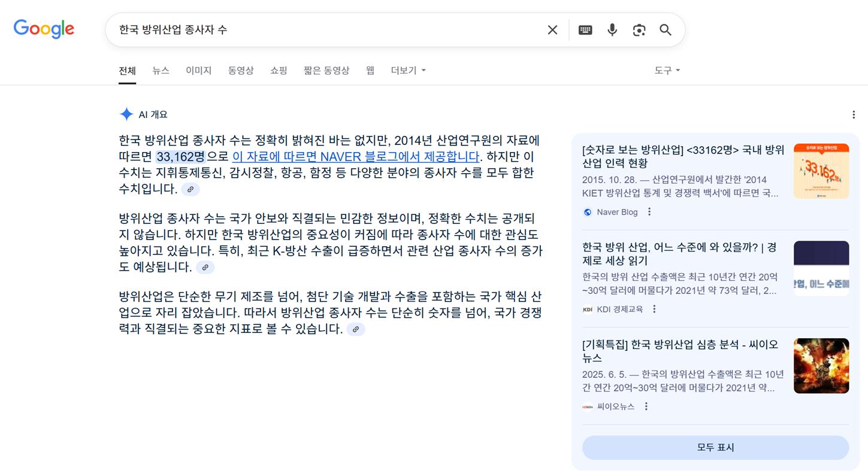The image size is (868, 476).
Task: Open AI overview three-dot options menu
Action: tap(854, 114)
